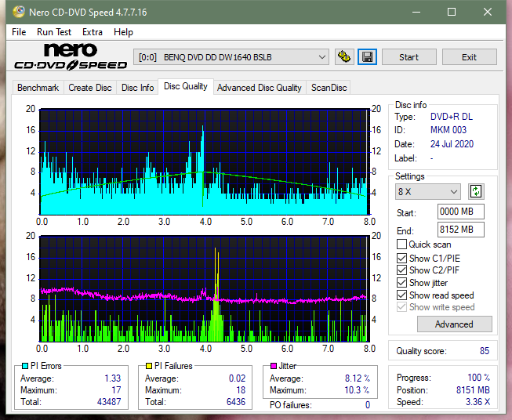512x420 pixels.
Task: Click the Nero app icon in title bar
Action: [19, 12]
